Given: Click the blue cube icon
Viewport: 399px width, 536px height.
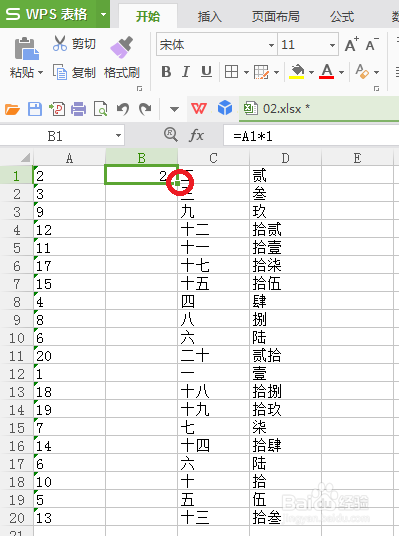Looking at the screenshot, I should (225, 108).
